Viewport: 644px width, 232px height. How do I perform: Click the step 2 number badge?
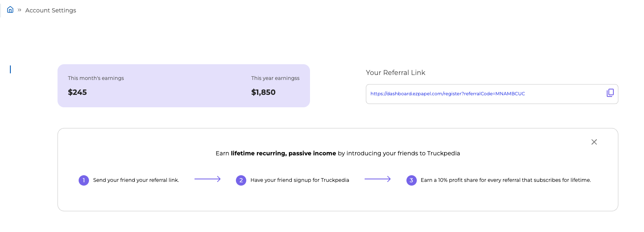241,180
